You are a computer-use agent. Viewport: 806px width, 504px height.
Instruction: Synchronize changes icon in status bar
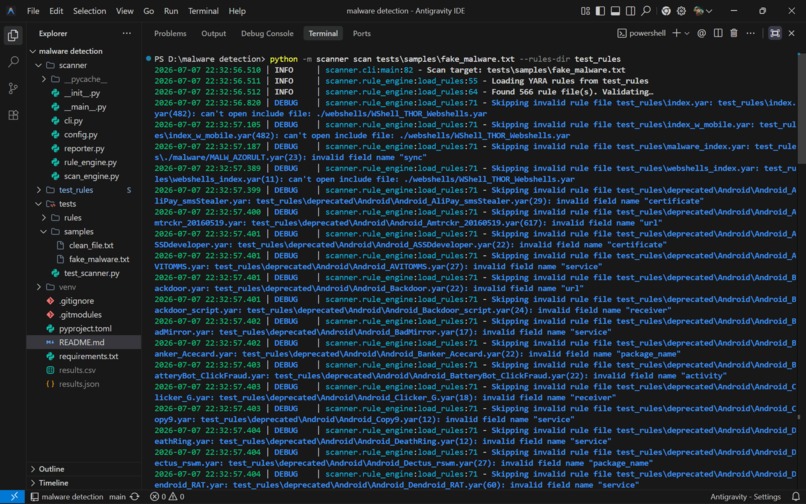click(x=135, y=497)
